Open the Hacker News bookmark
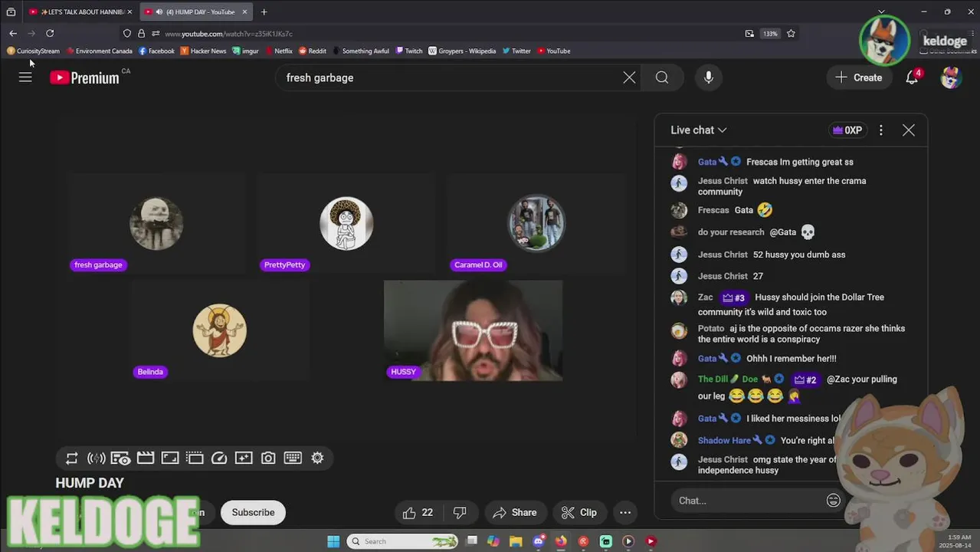This screenshot has height=552, width=980. pyautogui.click(x=204, y=51)
